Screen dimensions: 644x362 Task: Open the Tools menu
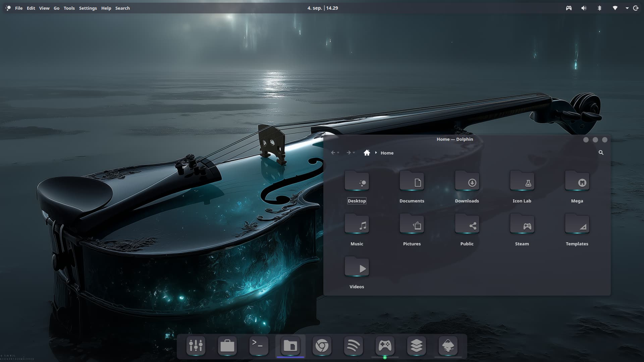point(69,8)
